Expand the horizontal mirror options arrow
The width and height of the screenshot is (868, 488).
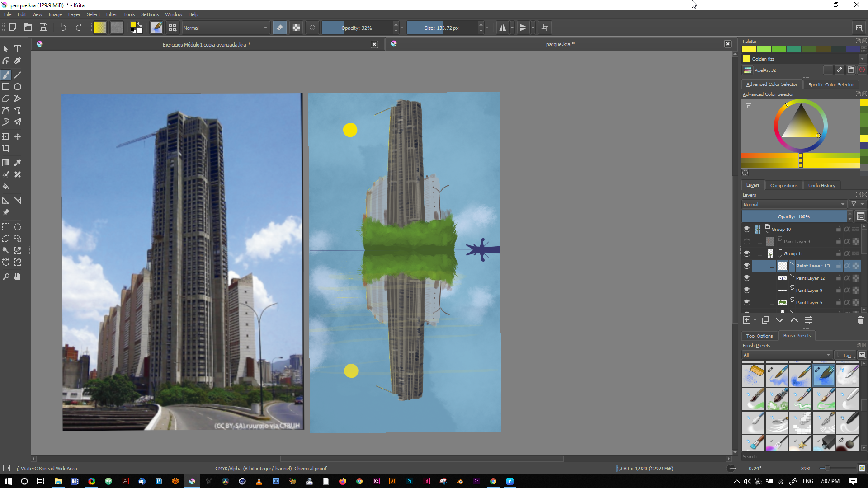[x=512, y=28]
